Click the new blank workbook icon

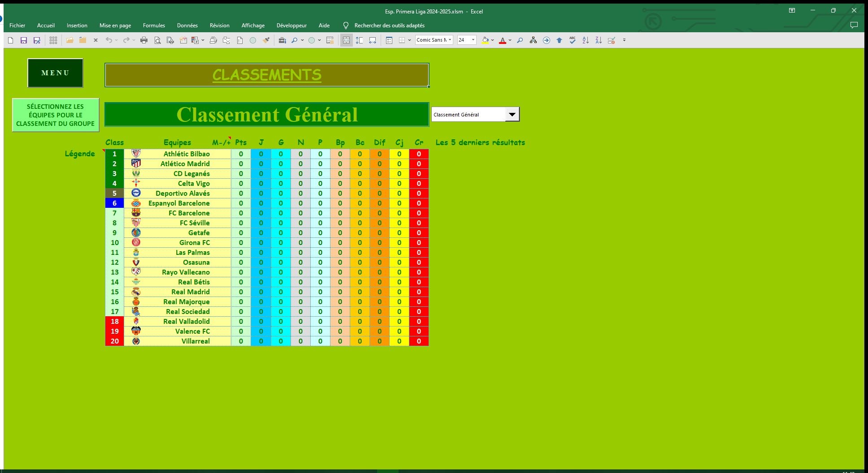(x=11, y=40)
